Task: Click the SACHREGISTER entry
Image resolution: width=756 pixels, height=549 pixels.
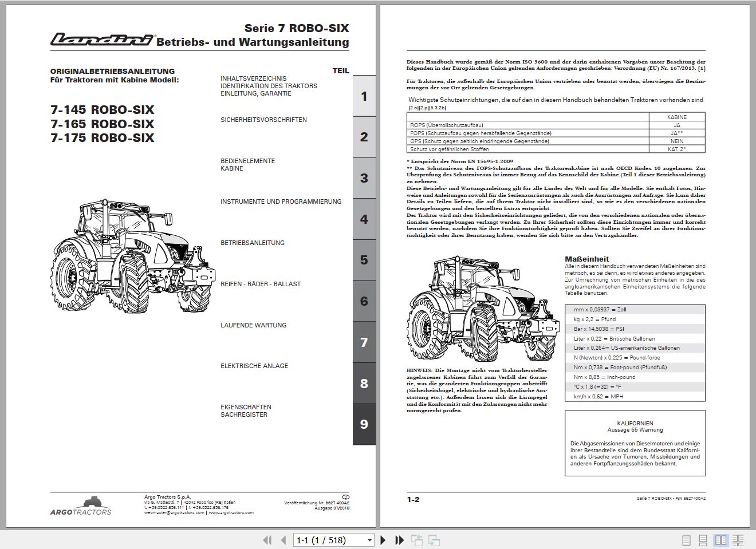Action: pos(244,414)
